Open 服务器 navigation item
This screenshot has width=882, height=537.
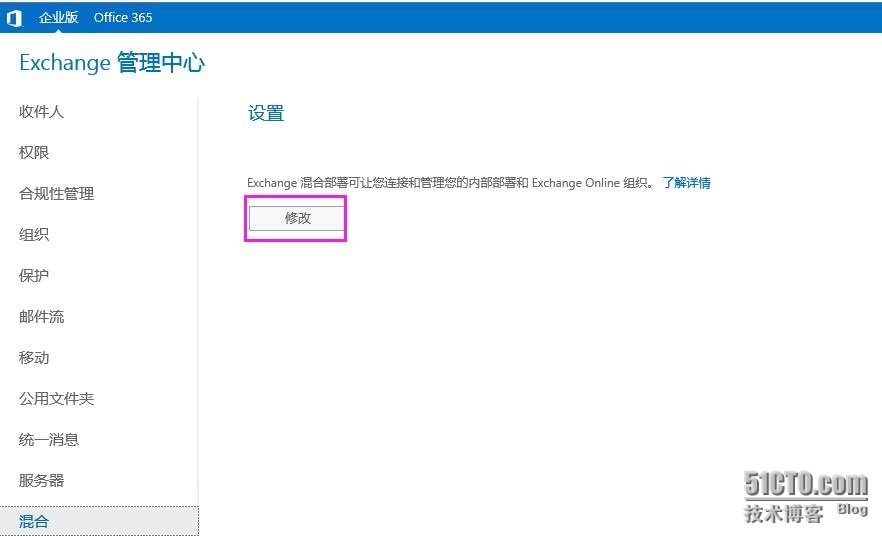[41, 481]
